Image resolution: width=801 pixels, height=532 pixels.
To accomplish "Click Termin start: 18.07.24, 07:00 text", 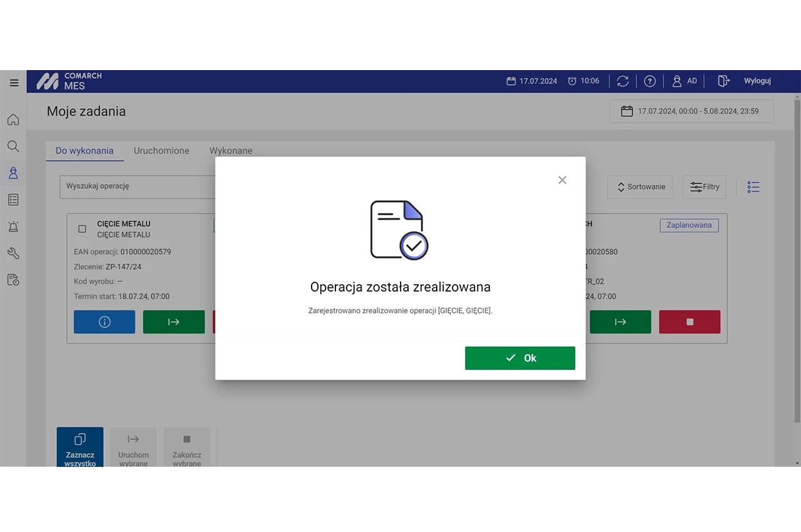I will (x=122, y=297).
